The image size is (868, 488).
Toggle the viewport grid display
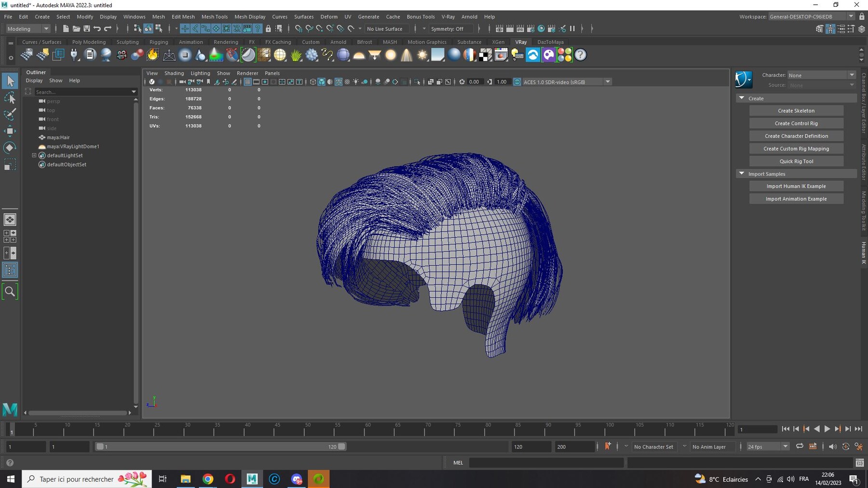247,82
